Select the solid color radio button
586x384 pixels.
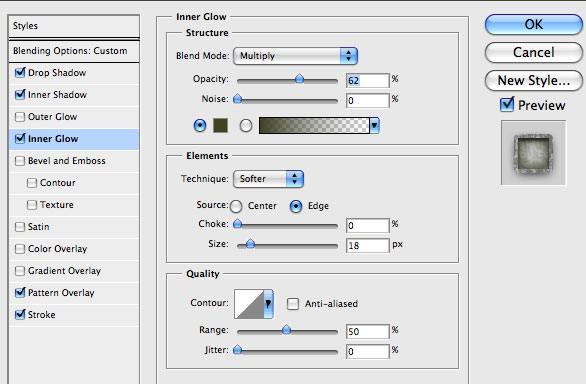[x=200, y=125]
